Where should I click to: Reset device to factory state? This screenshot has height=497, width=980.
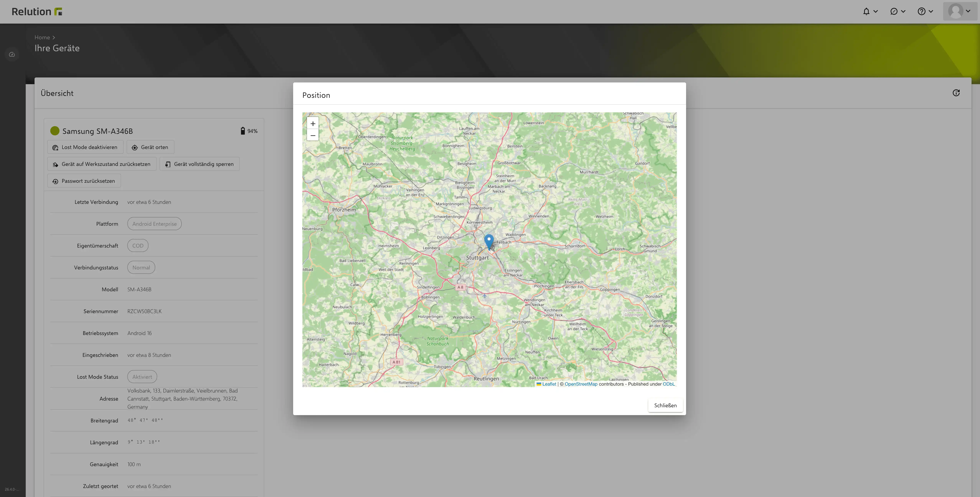coord(101,164)
